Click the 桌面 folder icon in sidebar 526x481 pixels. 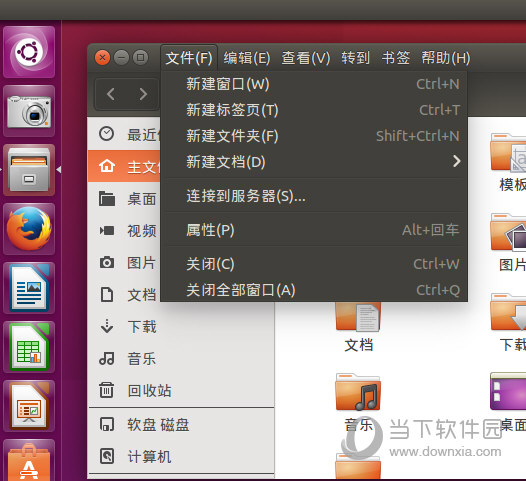point(107,198)
